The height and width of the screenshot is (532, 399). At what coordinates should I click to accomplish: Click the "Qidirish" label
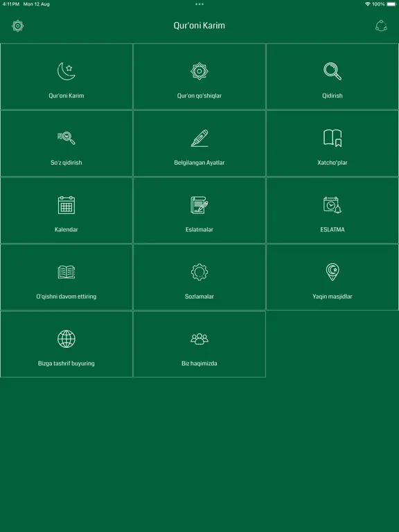pos(332,96)
